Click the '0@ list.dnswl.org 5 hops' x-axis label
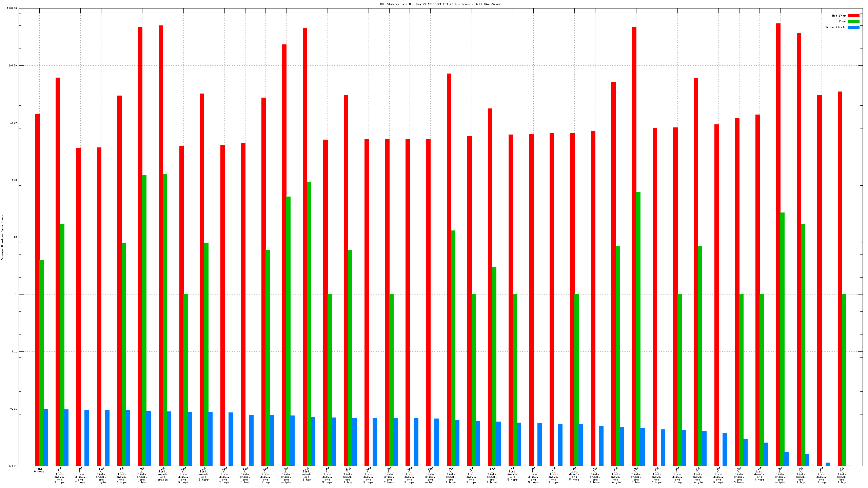Image resolution: width=868 pixels, height=488 pixels. coord(512,474)
